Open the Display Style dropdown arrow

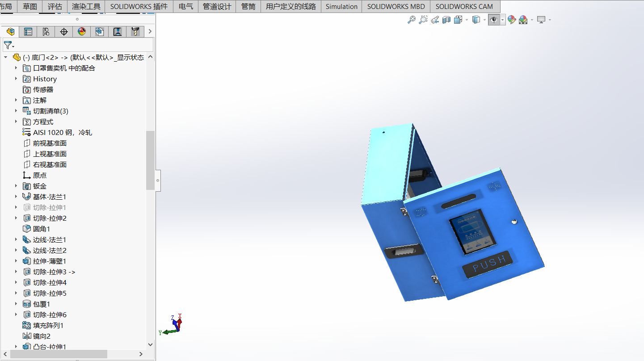point(484,20)
